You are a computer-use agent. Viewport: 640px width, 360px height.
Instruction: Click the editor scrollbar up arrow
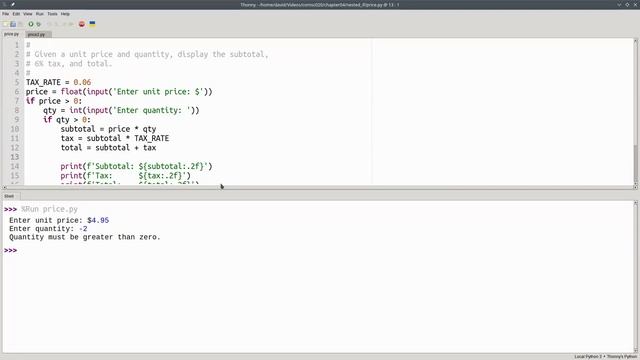click(x=635, y=41)
